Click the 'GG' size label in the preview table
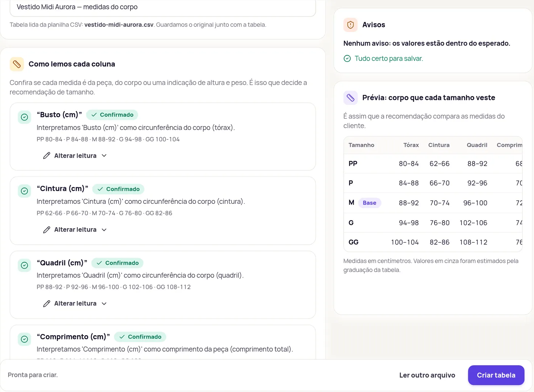This screenshot has height=392, width=534. pos(354,242)
